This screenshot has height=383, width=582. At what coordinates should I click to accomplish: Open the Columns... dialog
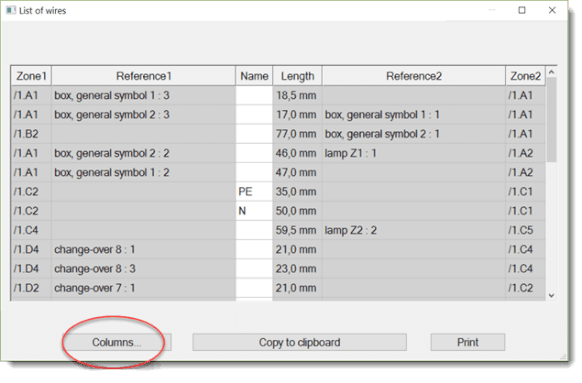(x=117, y=342)
